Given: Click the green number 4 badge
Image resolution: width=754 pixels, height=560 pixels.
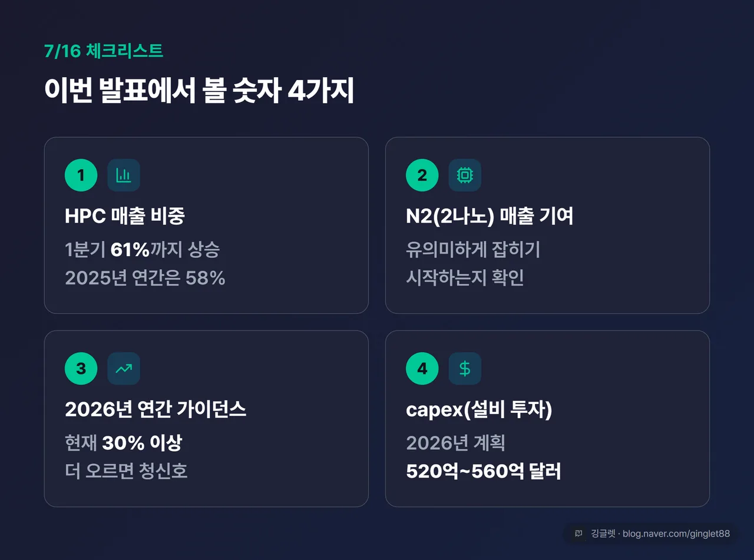Looking at the screenshot, I should point(422,369).
